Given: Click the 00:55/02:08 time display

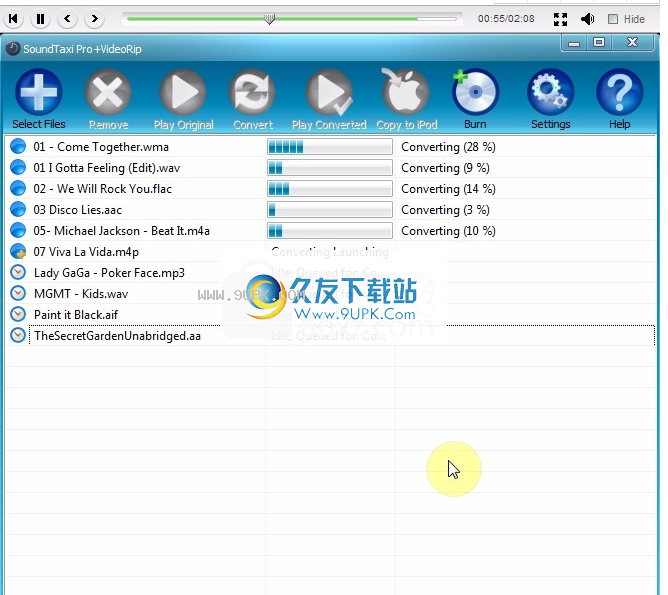Looking at the screenshot, I should coord(506,19).
